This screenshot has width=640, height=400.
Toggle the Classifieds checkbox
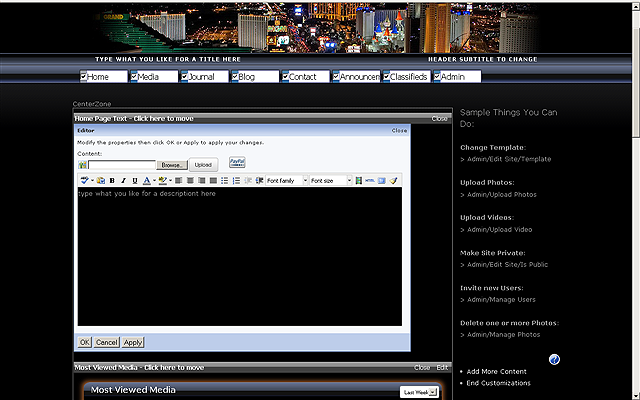point(387,77)
